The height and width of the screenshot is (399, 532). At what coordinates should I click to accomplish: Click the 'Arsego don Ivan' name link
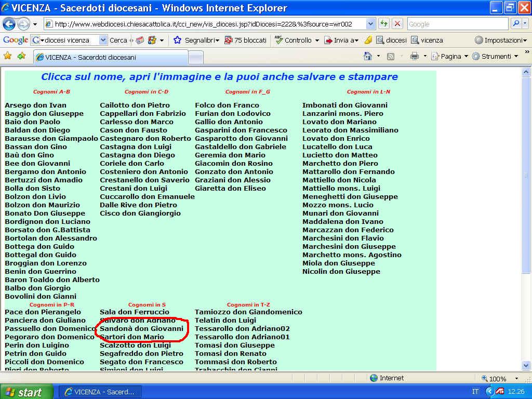pos(36,105)
